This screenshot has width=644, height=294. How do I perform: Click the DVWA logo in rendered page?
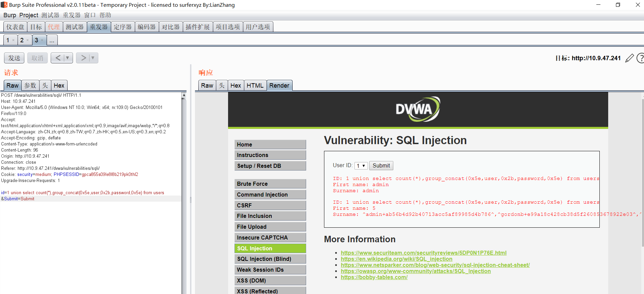coord(418,109)
